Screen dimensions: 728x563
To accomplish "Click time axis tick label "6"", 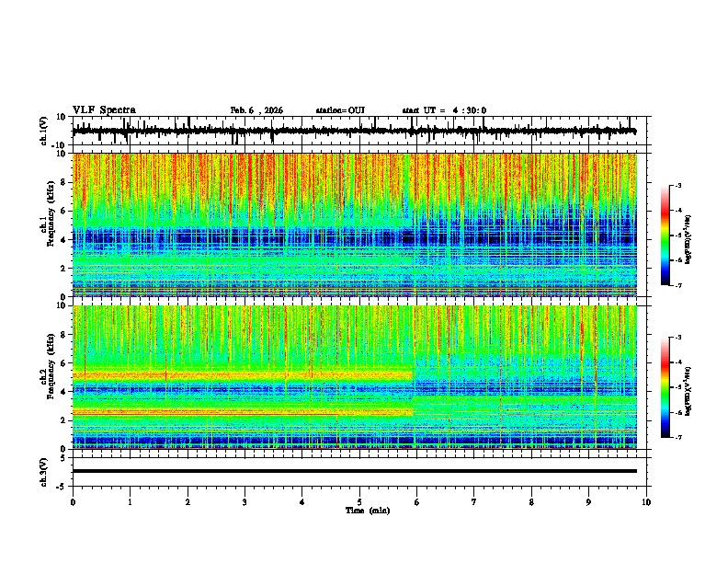I will (x=417, y=502).
